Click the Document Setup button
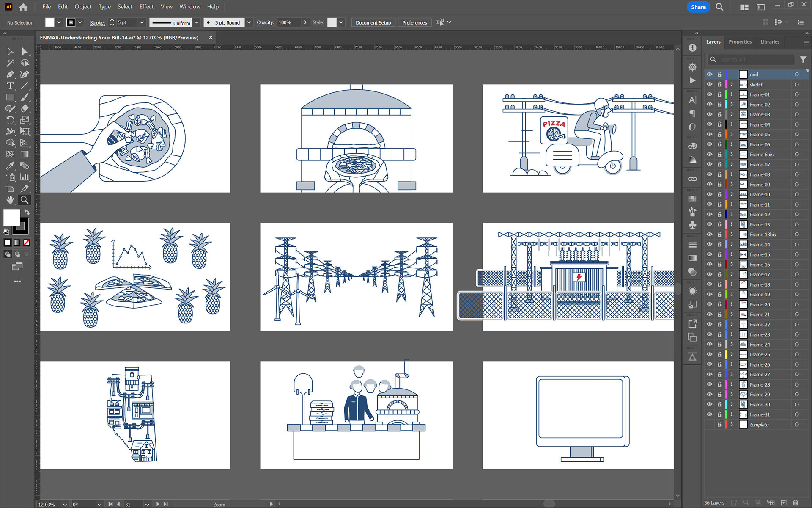This screenshot has height=508, width=812. click(x=373, y=22)
